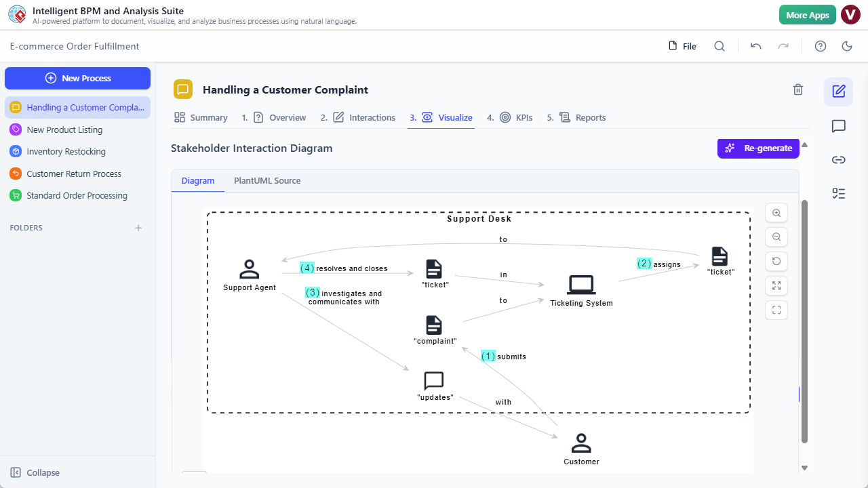The width and height of the screenshot is (868, 488).
Task: Create a New Process
Action: click(77, 78)
